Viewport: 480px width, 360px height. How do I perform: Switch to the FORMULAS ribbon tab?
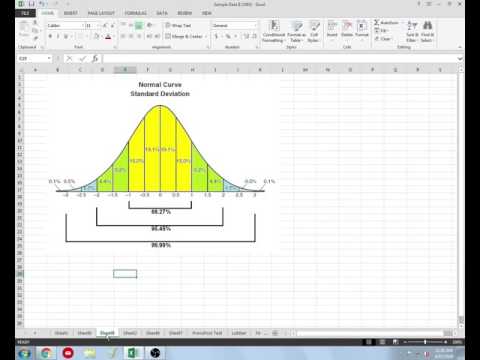coord(135,13)
